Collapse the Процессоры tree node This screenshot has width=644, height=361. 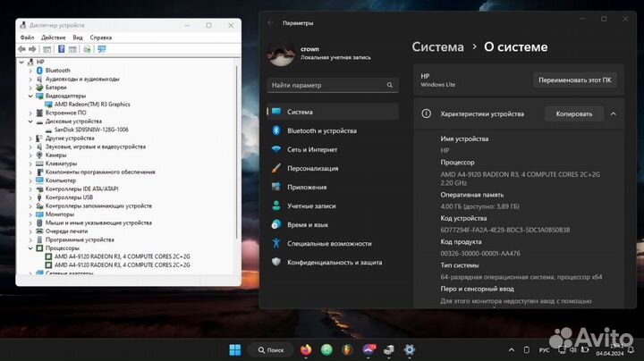(x=30, y=248)
